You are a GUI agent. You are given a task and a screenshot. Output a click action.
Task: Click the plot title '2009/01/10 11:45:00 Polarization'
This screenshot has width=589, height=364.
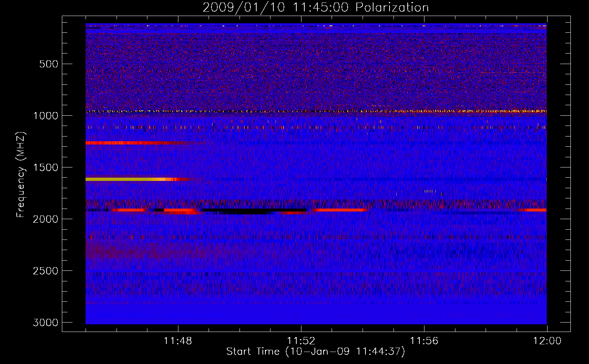tap(316, 7)
